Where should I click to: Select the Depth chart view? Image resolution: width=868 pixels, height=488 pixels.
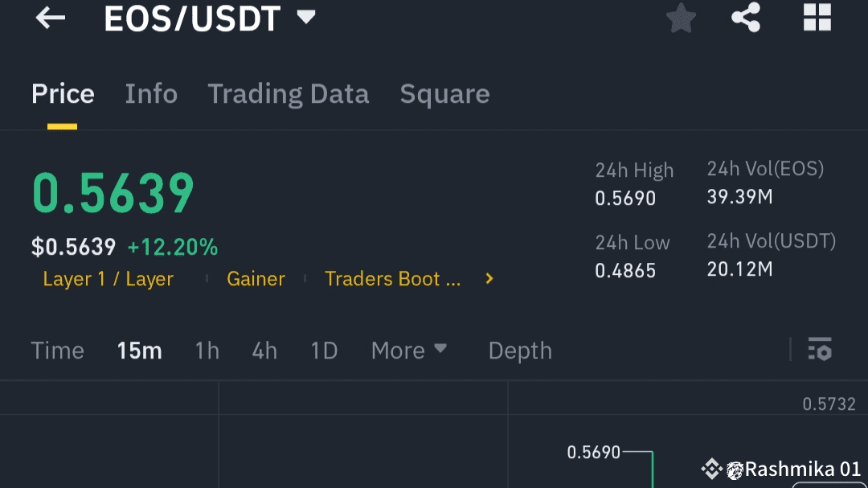tap(519, 350)
